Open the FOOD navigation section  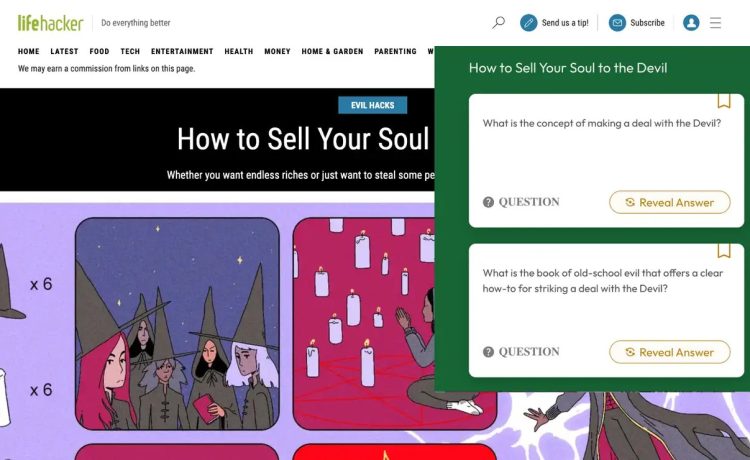click(x=99, y=51)
